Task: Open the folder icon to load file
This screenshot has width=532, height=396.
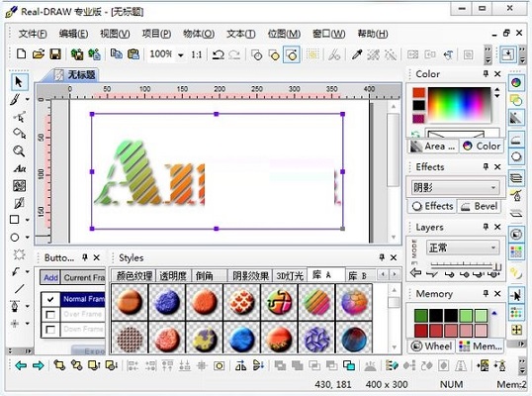Action: pos(39,54)
